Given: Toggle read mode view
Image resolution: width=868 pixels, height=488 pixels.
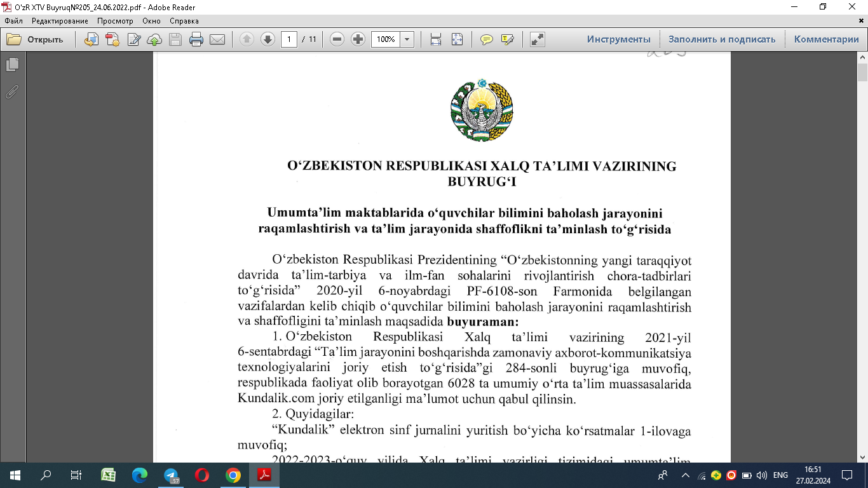Looking at the screenshot, I should 538,39.
